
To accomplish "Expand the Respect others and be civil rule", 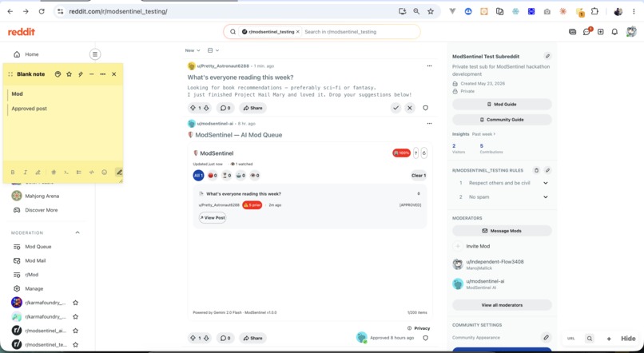I will 546,183.
